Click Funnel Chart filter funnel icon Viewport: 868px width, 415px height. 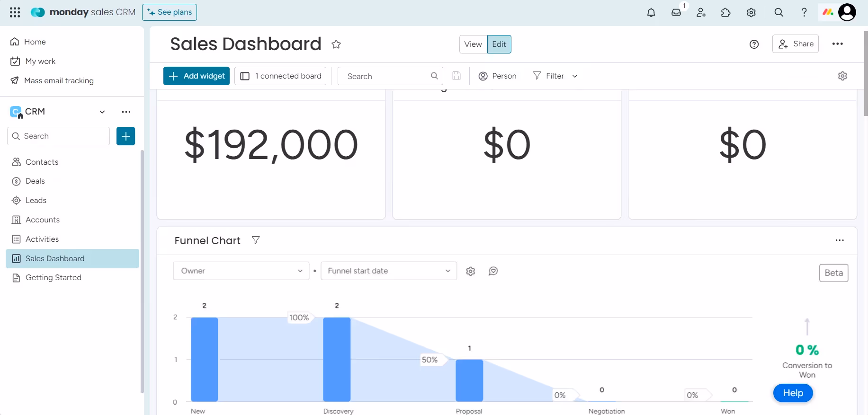pyautogui.click(x=256, y=240)
